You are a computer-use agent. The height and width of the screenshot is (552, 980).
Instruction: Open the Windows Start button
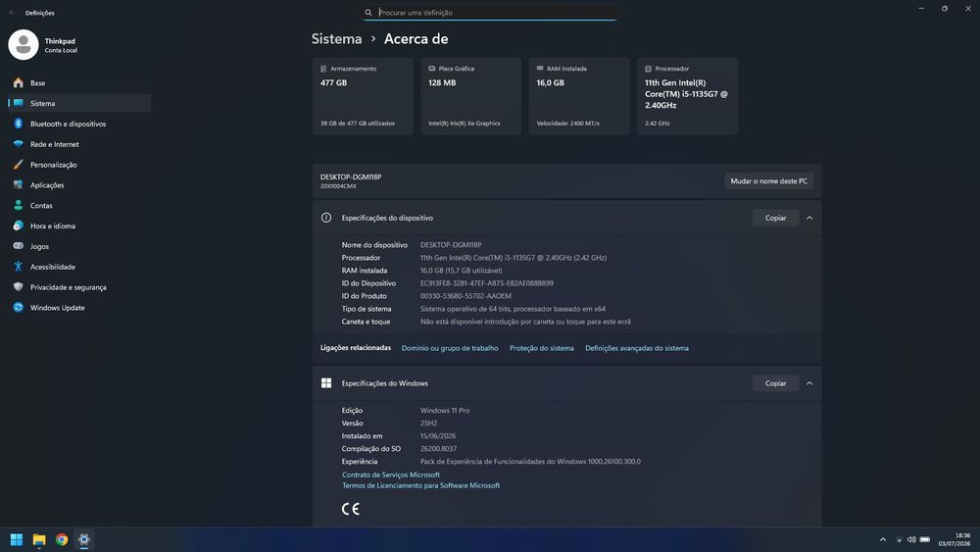pos(17,539)
